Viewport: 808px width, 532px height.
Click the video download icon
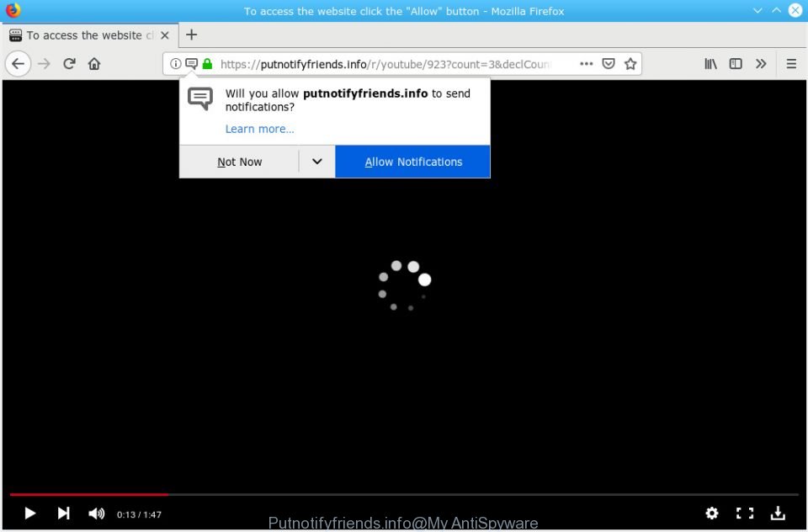pos(778,513)
